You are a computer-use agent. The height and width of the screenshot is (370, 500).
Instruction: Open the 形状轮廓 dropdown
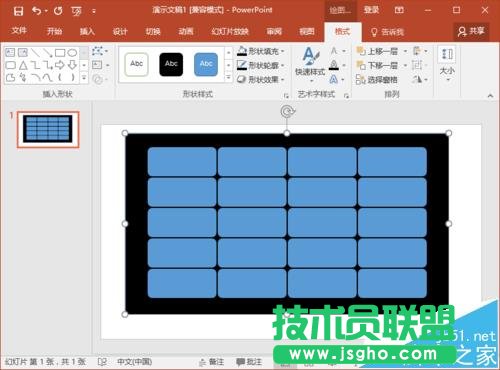[261, 65]
